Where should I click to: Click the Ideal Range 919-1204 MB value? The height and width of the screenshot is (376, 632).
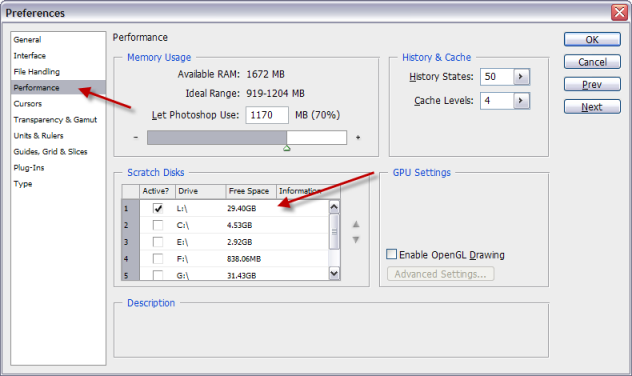(275, 93)
